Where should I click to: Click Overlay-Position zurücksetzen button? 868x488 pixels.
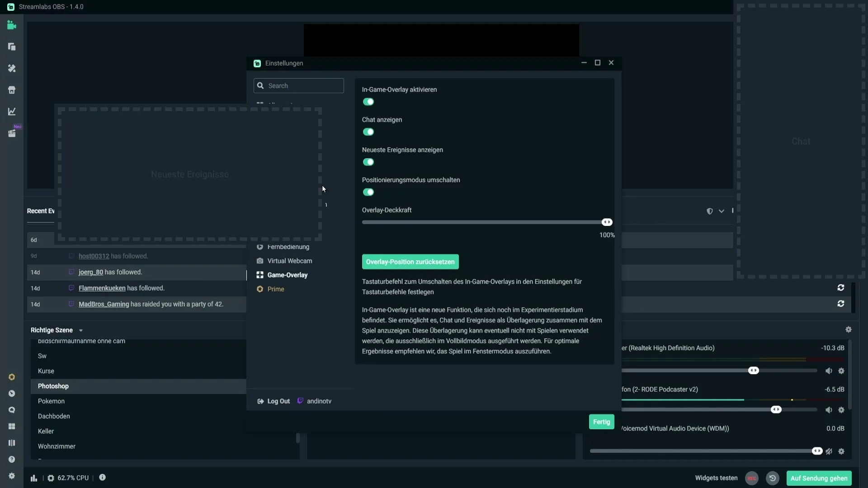pos(410,262)
